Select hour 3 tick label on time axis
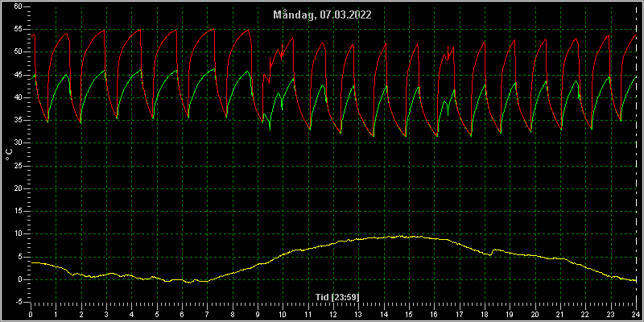Viewport: 644px width, 322px height. pos(106,314)
